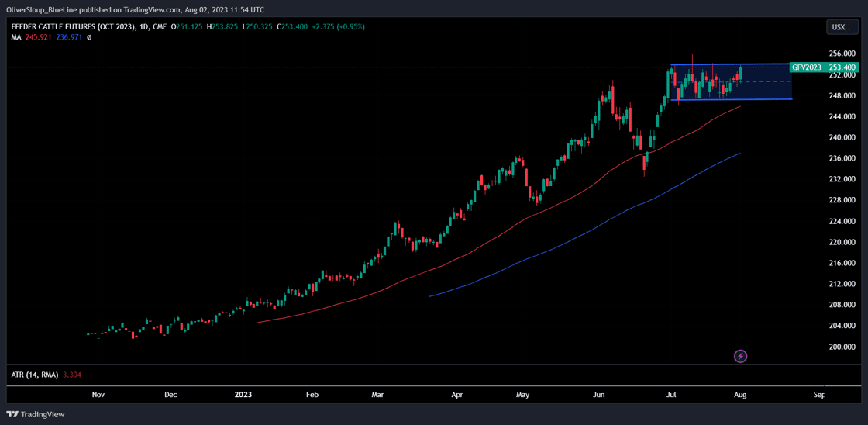Click the 224.000 price axis label

coord(840,221)
